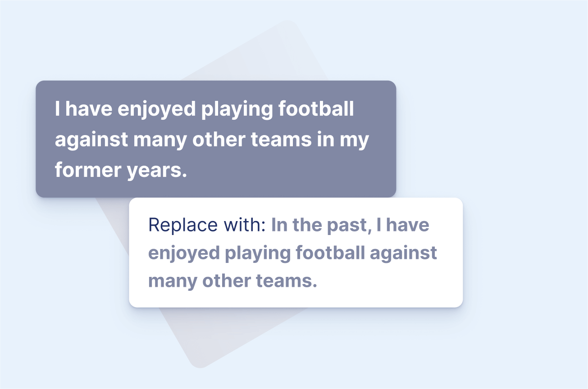Click the highlighted original sentence box
588x389 pixels.
(x=216, y=139)
